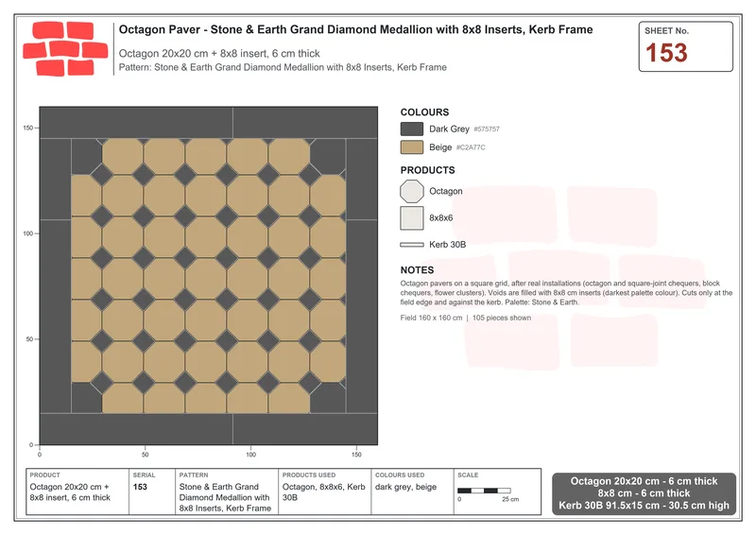Screen dimensions: 756x535
Task: Click the SCALE table header
Action: tap(468, 475)
